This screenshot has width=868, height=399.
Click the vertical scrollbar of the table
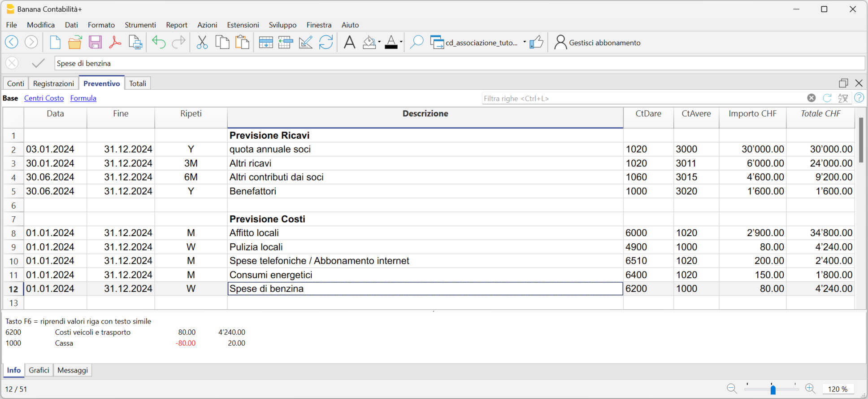861,140
